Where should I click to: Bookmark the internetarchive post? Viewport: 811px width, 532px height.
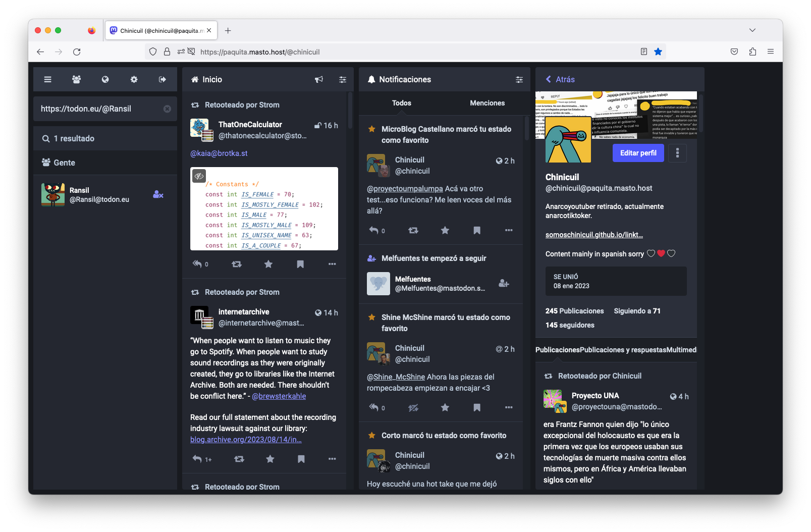(x=301, y=459)
